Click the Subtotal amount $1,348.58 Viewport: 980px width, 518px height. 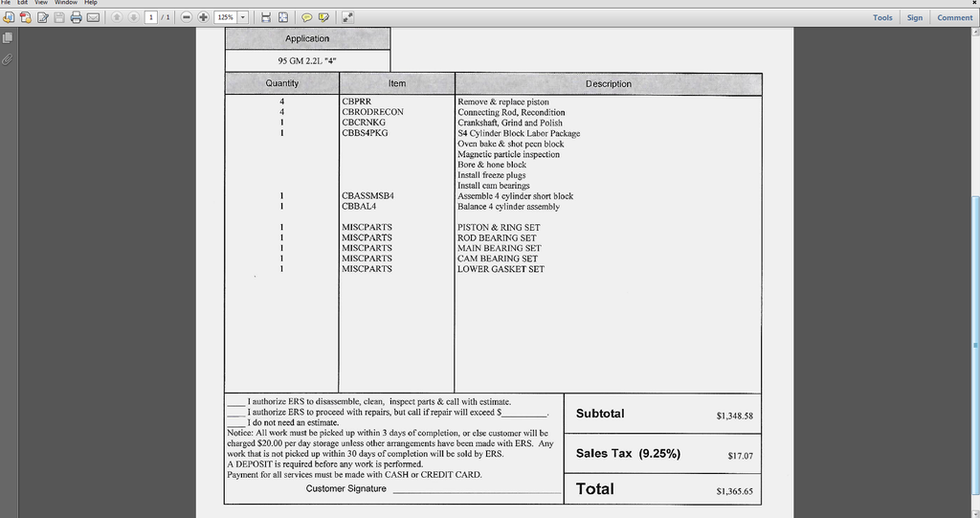(734, 416)
